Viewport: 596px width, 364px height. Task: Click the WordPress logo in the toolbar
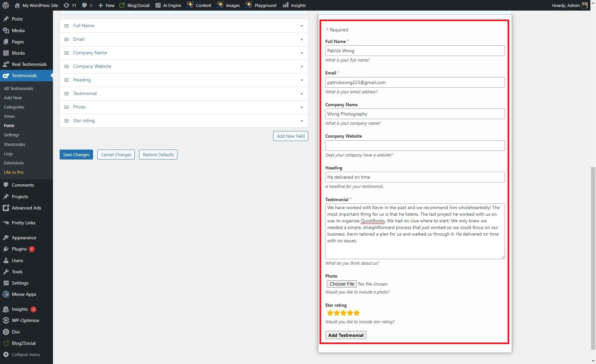[x=5, y=5]
